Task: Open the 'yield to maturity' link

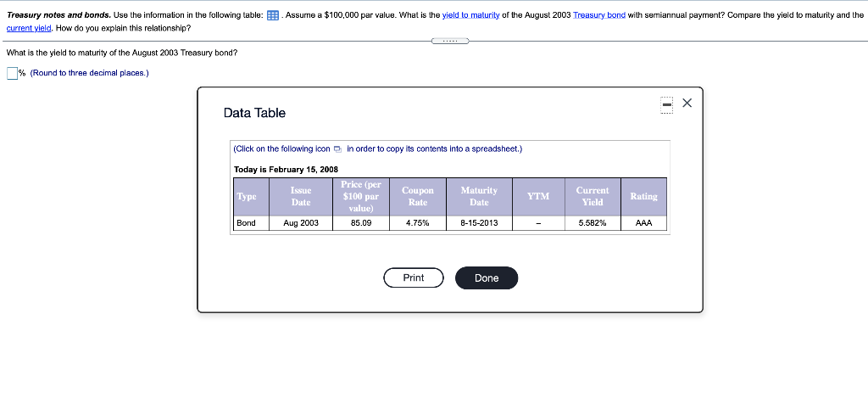Action: (x=471, y=15)
